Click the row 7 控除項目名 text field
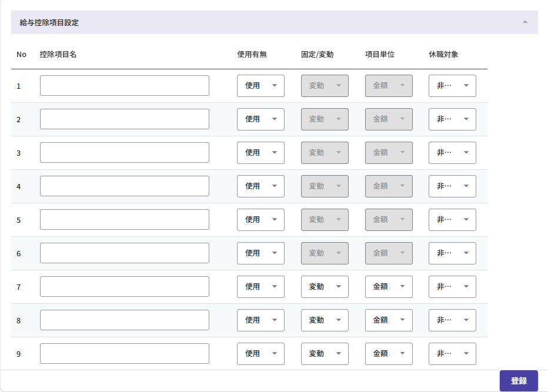548x392 pixels. (x=124, y=287)
